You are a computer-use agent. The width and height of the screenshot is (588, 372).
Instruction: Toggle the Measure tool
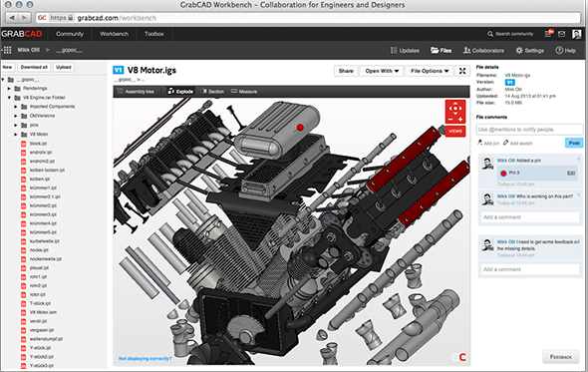244,91
